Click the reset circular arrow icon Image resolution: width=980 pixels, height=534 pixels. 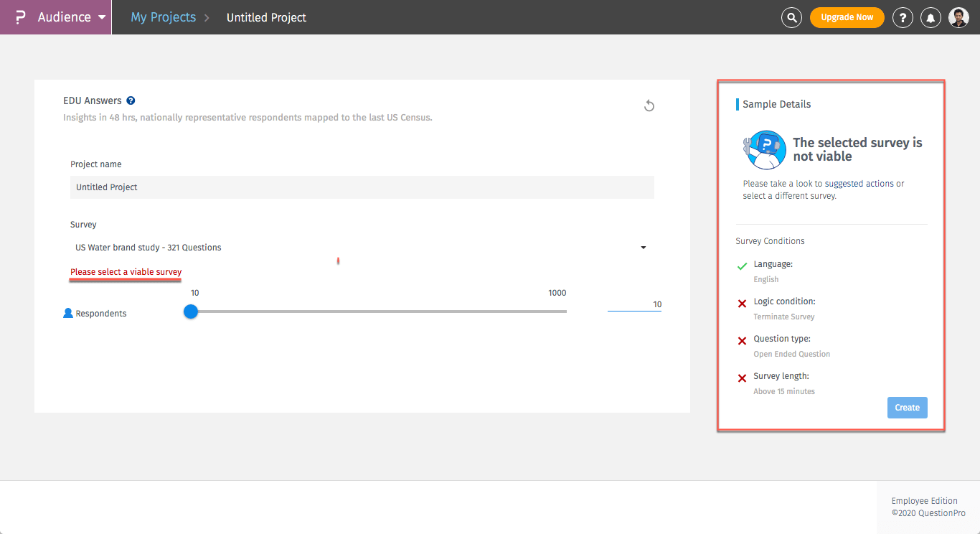click(x=649, y=106)
